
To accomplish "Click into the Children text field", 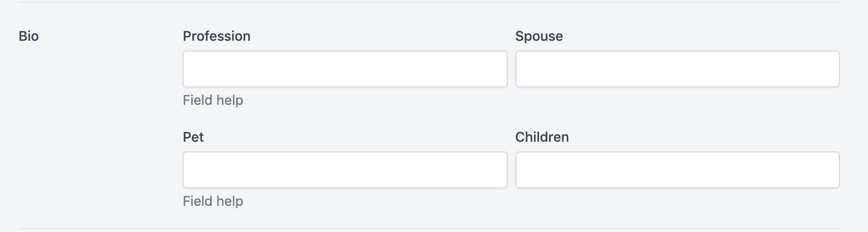I will pos(677,170).
